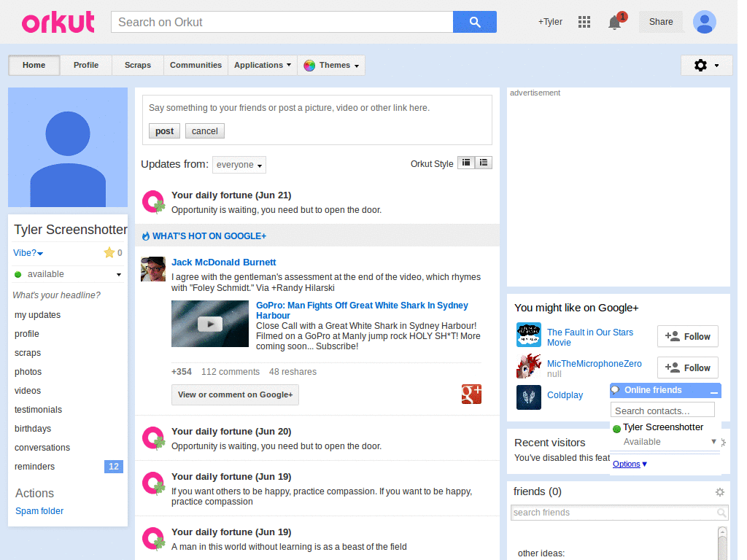Click the Jun 20 fortune Orkut icon
This screenshot has width=747, height=560.
click(x=153, y=438)
